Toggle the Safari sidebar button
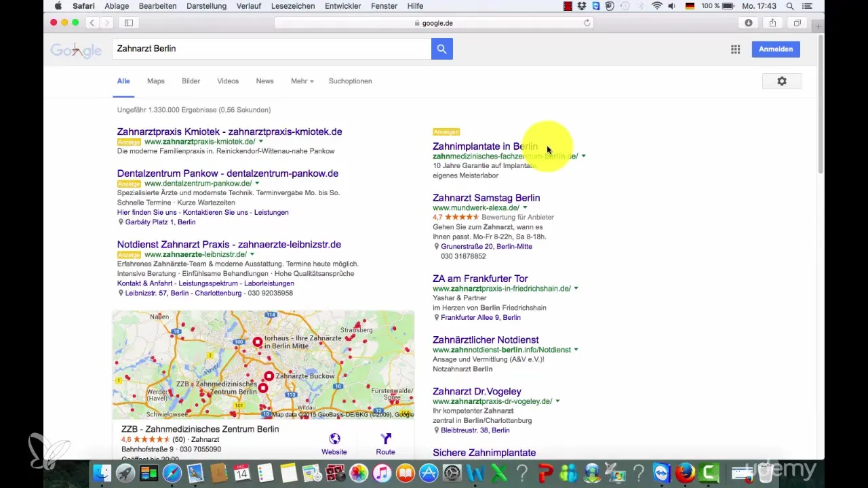 pos(128,23)
